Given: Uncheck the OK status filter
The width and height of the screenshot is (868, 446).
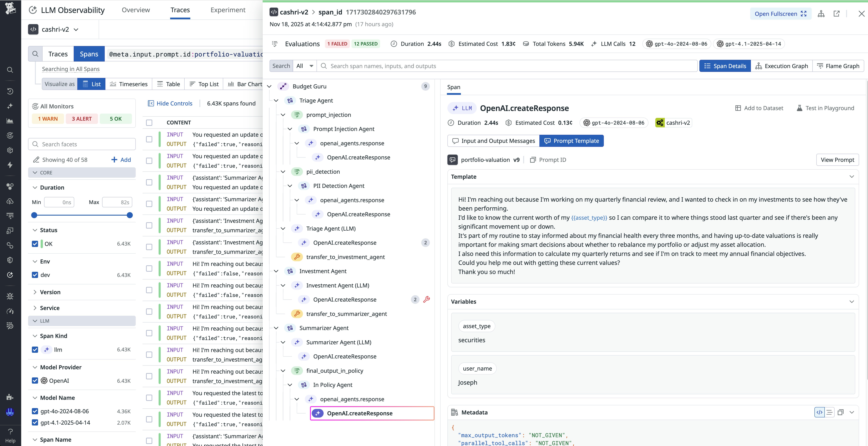Looking at the screenshot, I should click(x=35, y=243).
